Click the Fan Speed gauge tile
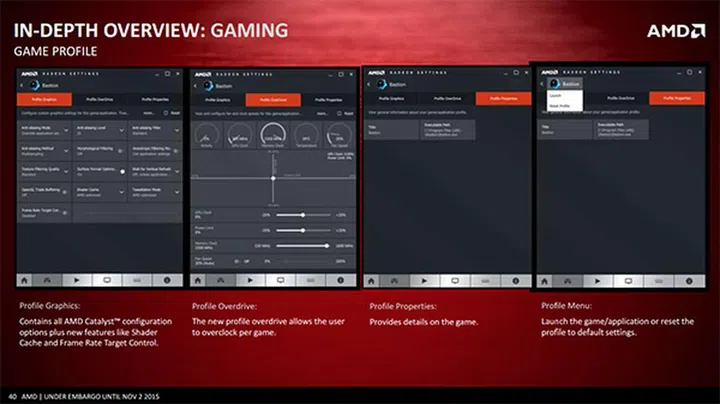This screenshot has height=404, width=720. point(339,135)
